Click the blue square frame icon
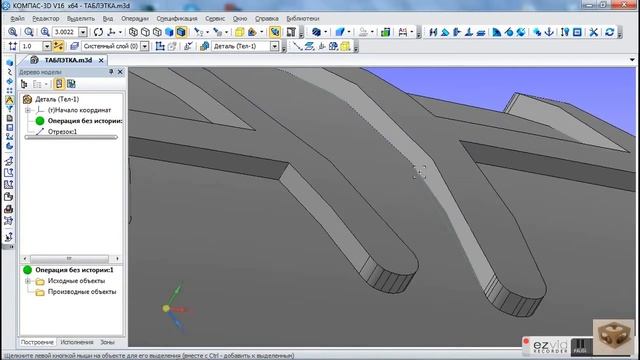 [577, 32]
